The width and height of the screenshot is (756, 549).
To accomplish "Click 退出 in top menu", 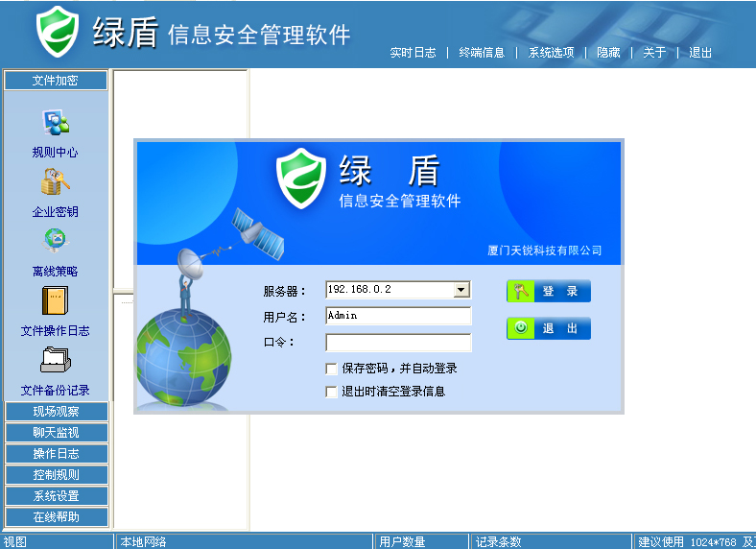I will pos(700,53).
